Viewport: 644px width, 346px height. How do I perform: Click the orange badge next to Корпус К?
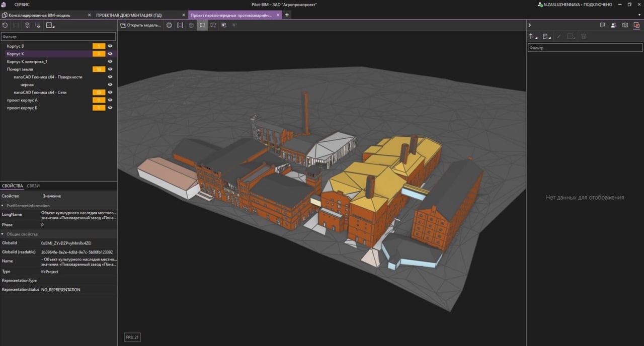pos(99,54)
